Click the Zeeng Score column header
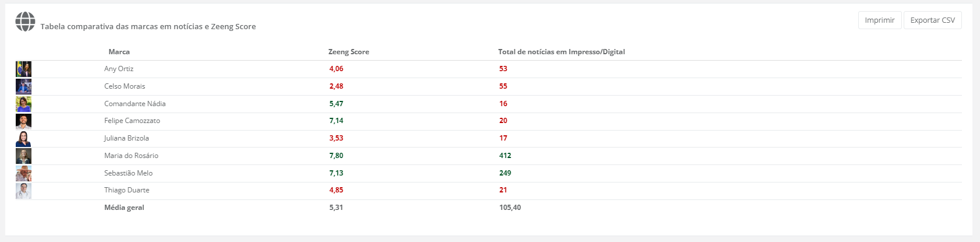This screenshot has width=980, height=242. 348,52
